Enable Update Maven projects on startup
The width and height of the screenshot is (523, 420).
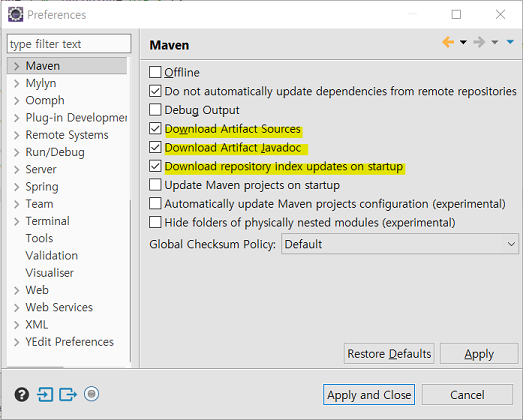(x=155, y=184)
